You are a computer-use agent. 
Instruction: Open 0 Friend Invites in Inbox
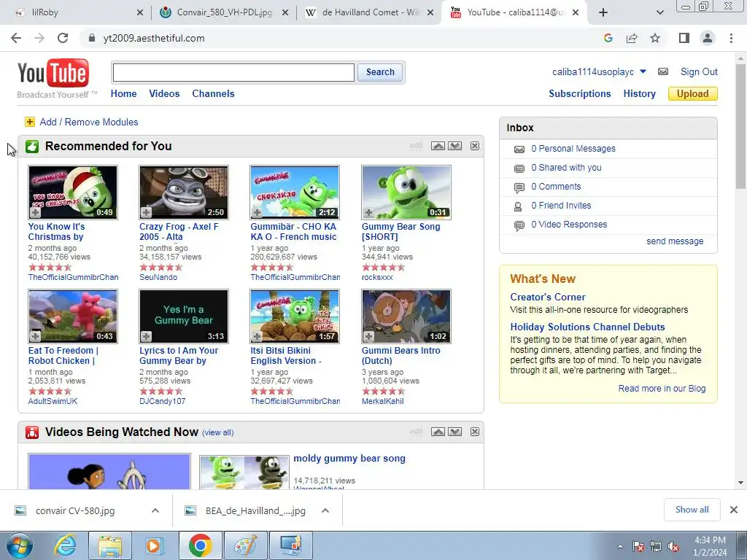coord(561,205)
